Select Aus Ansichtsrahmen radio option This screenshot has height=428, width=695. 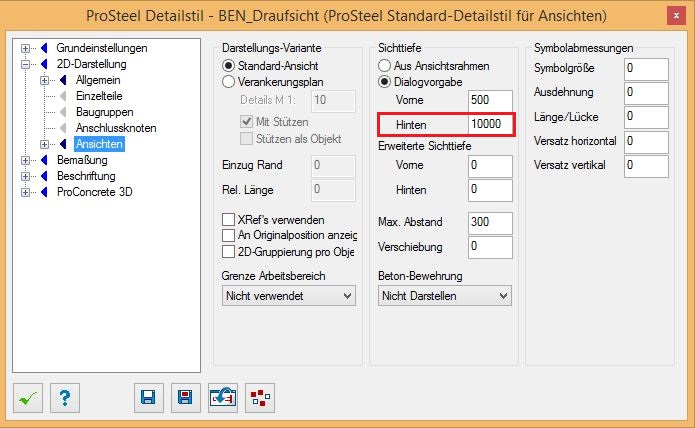(384, 66)
